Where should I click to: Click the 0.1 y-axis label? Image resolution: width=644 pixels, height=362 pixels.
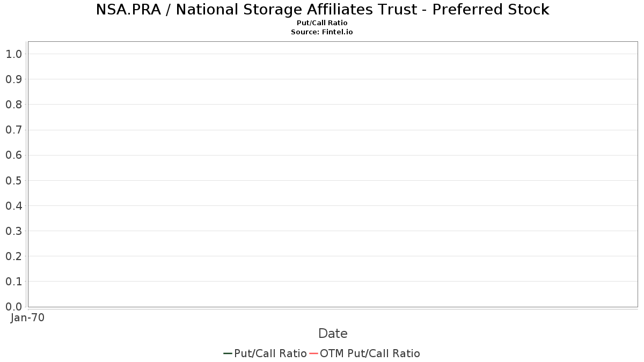click(x=14, y=281)
